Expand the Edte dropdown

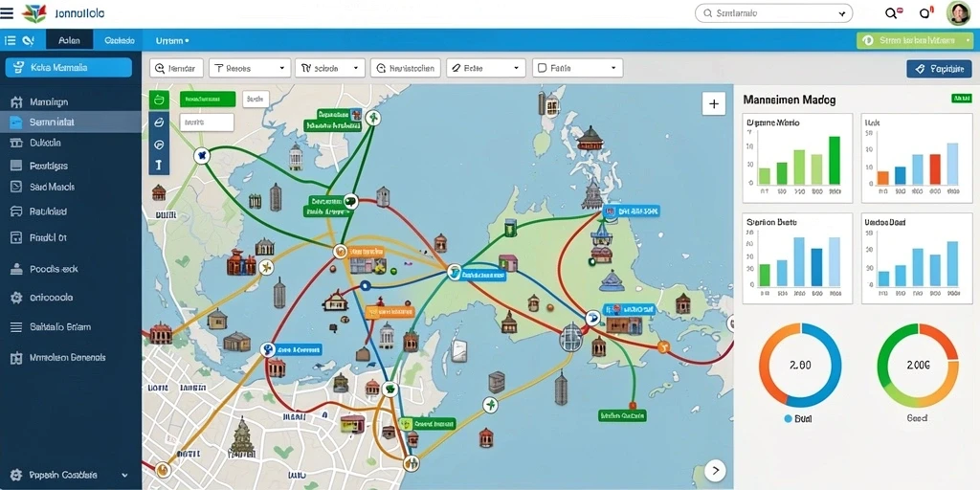pos(485,68)
